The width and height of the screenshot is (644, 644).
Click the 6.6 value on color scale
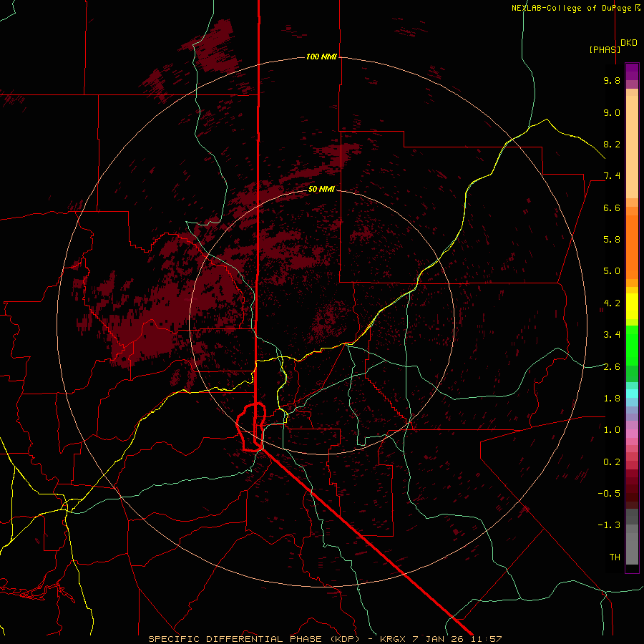tap(612, 208)
